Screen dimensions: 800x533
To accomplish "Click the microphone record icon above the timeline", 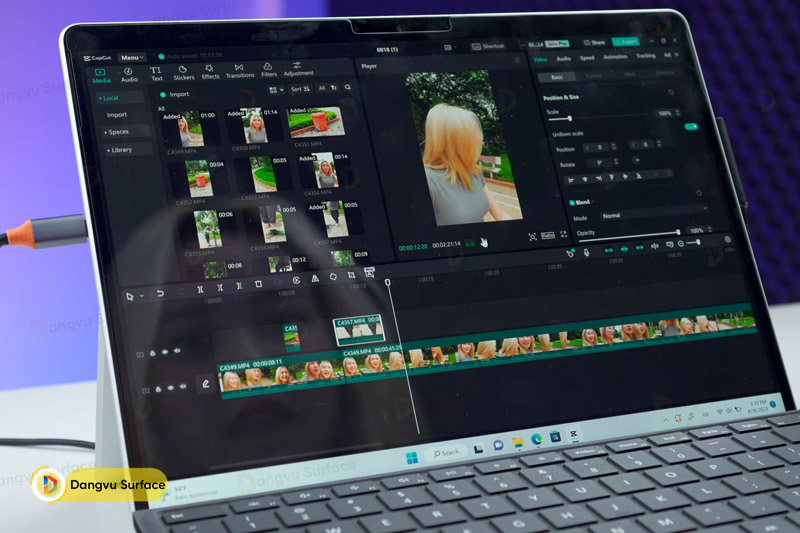I will pyautogui.click(x=586, y=252).
